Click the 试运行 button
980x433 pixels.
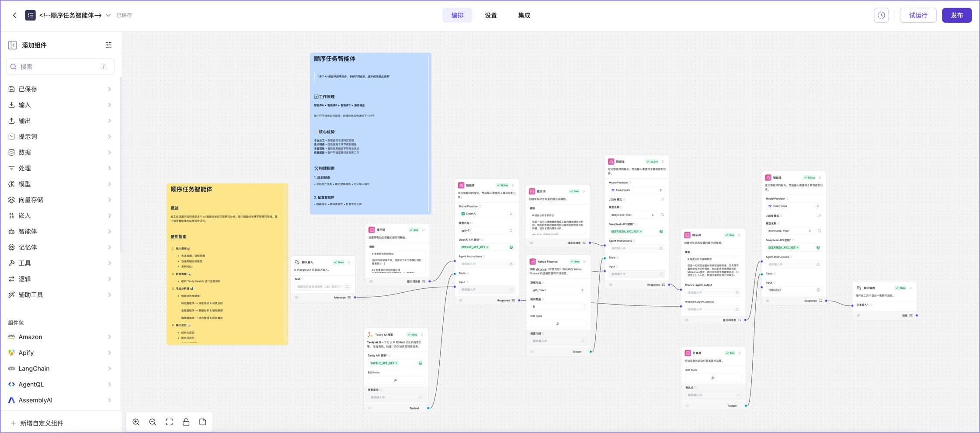pos(918,15)
